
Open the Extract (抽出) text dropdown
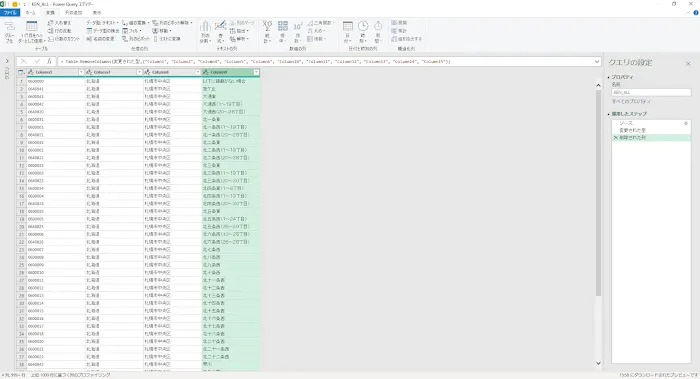(x=239, y=31)
